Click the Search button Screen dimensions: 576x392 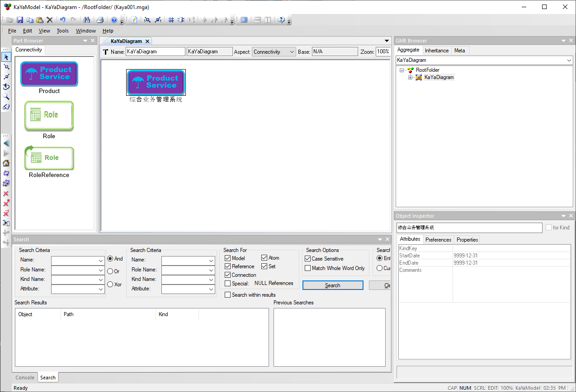(x=332, y=285)
